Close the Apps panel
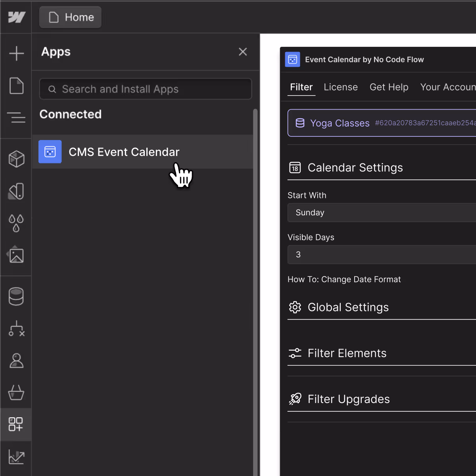This screenshot has height=476, width=476. (243, 52)
